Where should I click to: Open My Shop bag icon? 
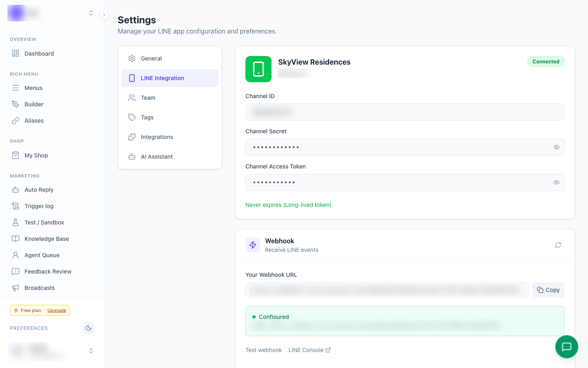coord(16,155)
